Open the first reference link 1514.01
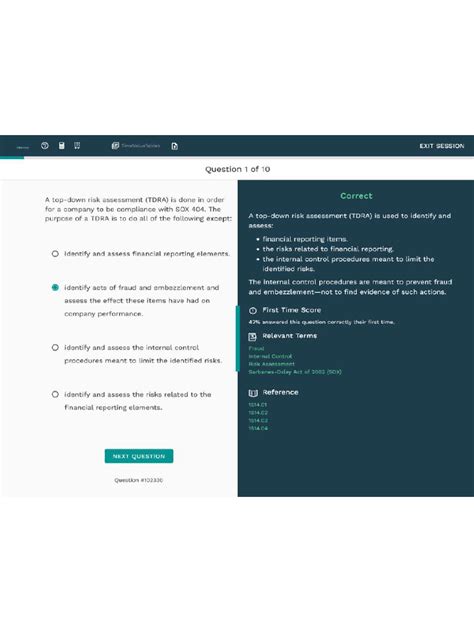 tap(258, 405)
